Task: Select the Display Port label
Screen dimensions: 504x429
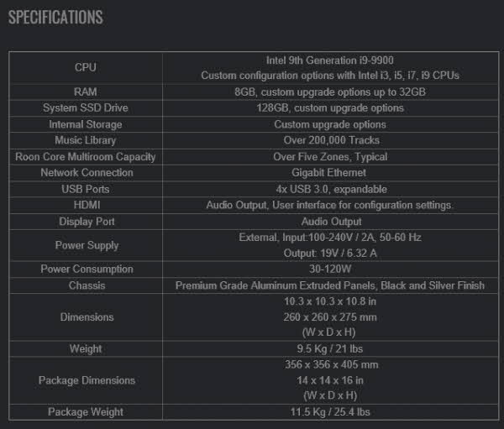Action: pyautogui.click(x=87, y=222)
